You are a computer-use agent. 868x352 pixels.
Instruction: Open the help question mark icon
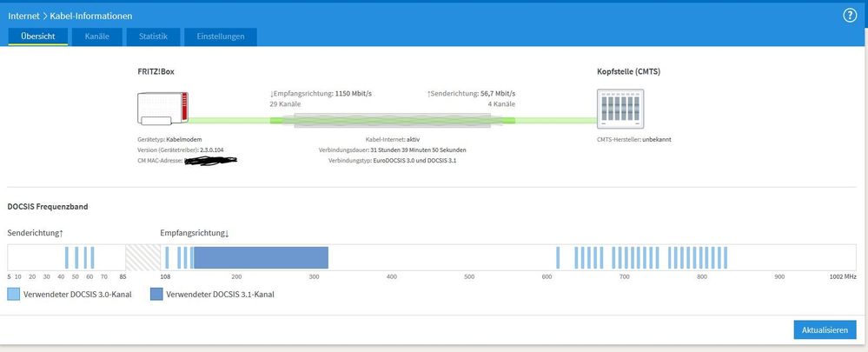(850, 16)
